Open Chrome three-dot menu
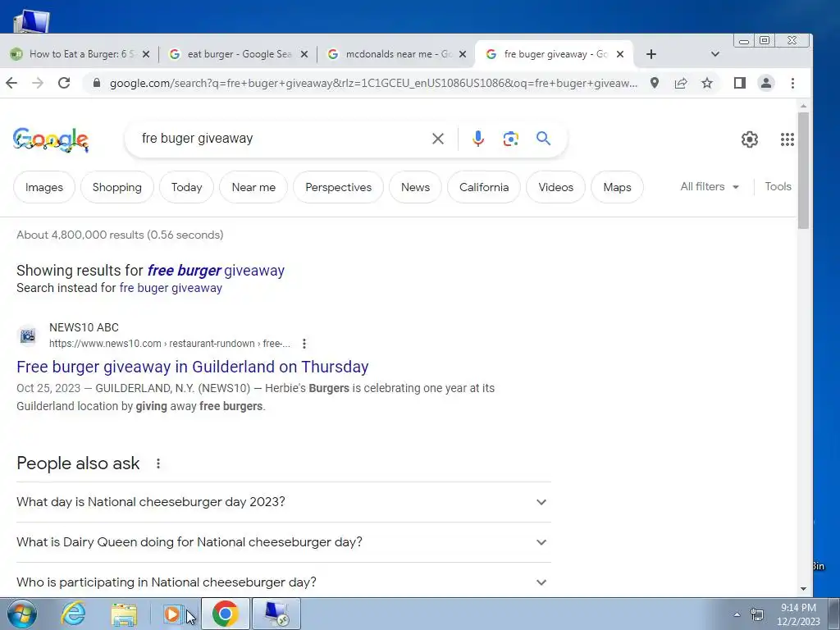This screenshot has height=630, width=840. 793,83
